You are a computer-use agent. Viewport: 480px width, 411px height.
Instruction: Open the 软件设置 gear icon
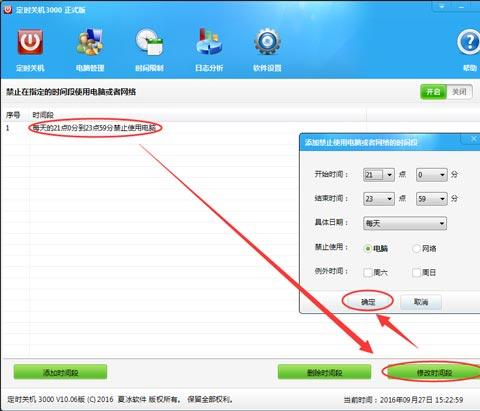click(x=267, y=42)
